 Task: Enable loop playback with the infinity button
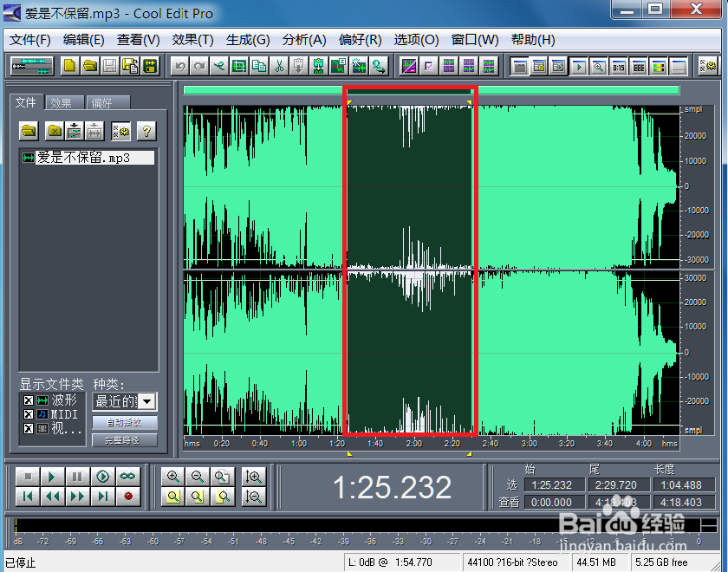coord(127,477)
